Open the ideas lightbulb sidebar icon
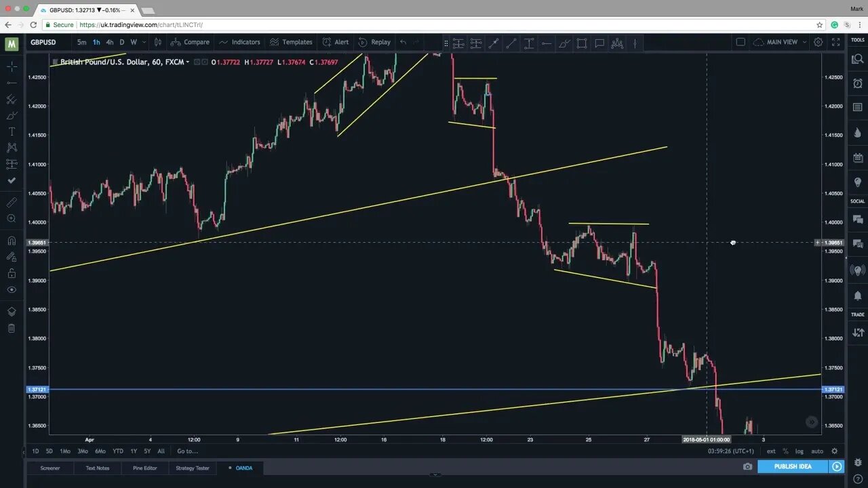The width and height of the screenshot is (868, 488). (858, 183)
